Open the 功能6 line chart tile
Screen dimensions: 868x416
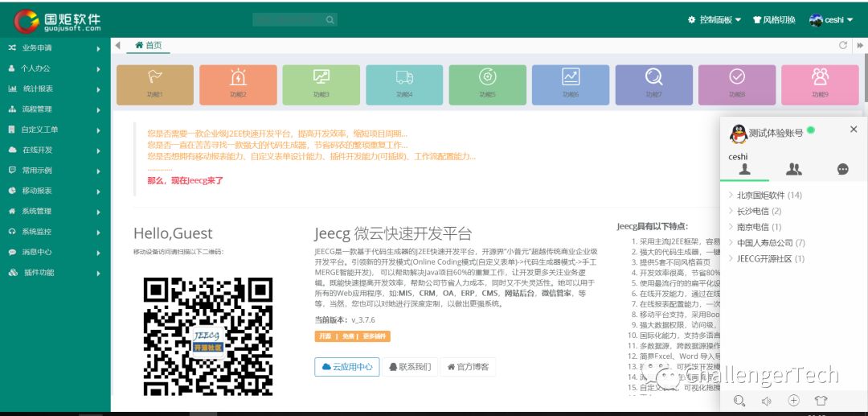(571, 84)
